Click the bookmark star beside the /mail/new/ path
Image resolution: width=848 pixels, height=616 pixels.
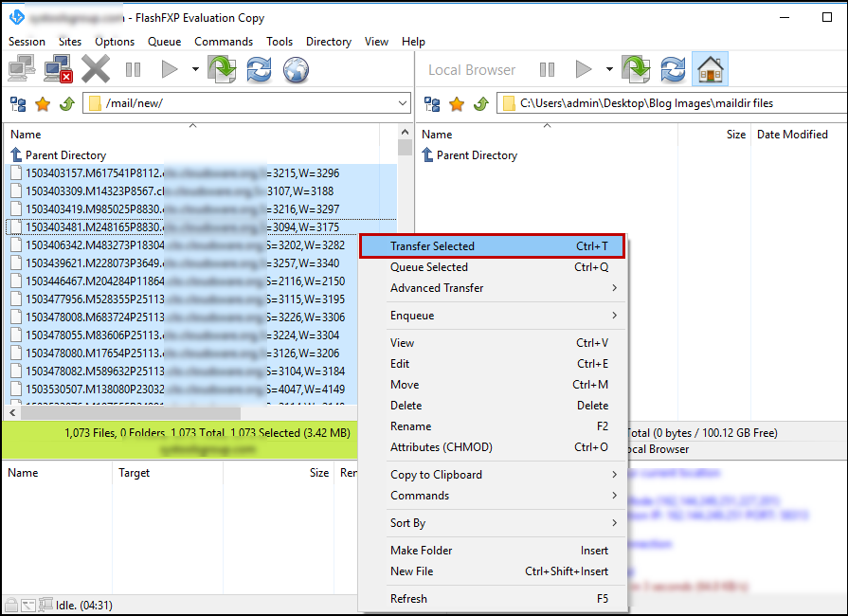point(43,104)
